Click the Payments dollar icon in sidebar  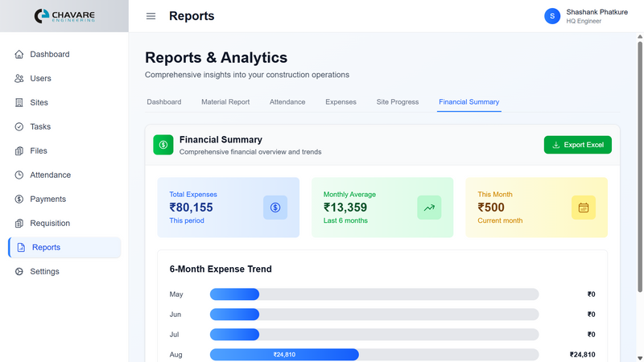(19, 200)
